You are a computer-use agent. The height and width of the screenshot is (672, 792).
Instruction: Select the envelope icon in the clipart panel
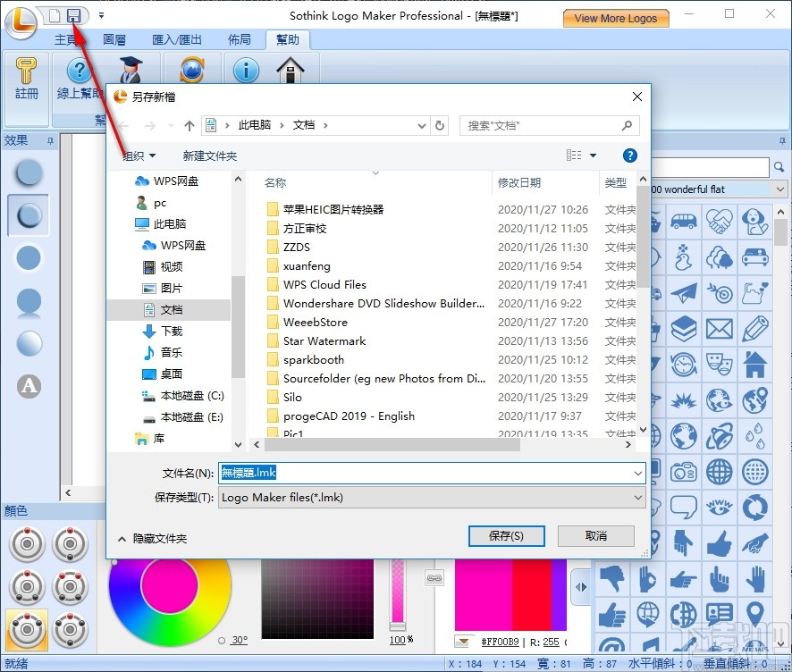[719, 328]
